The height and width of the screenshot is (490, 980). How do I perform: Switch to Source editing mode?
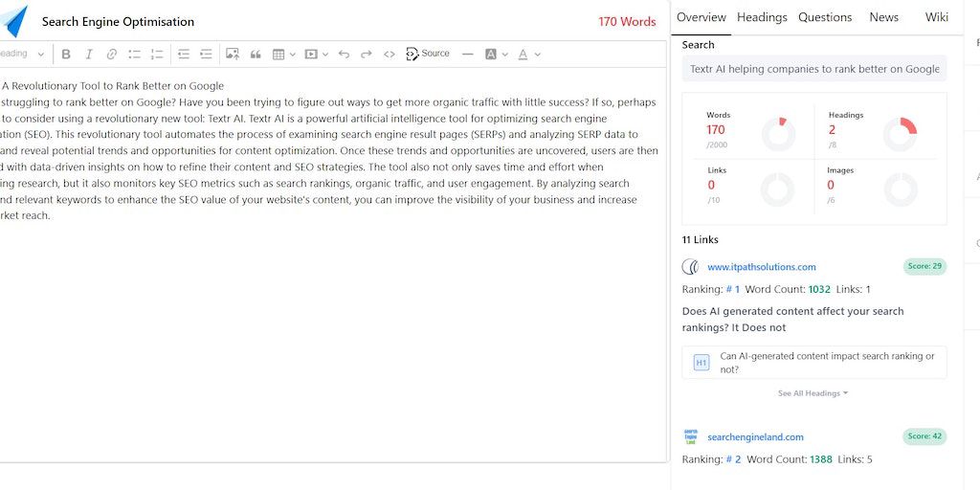[x=428, y=54]
